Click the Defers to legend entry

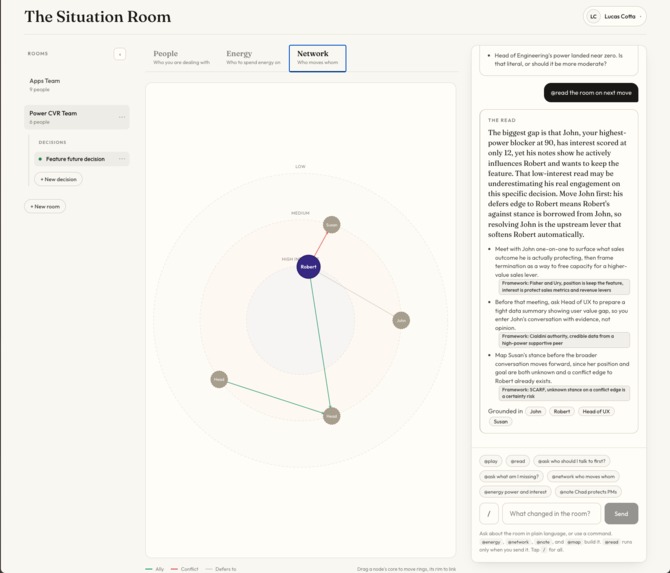[x=221, y=569]
